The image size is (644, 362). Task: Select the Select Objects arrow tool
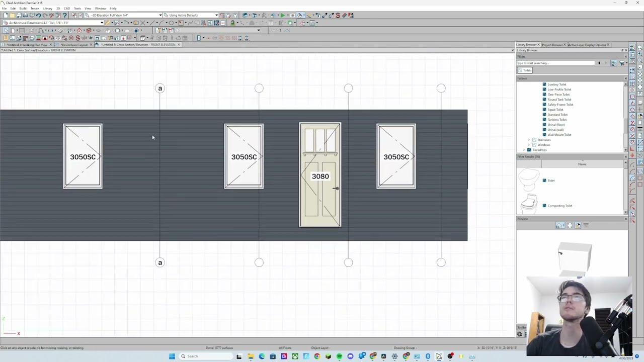coord(6,30)
